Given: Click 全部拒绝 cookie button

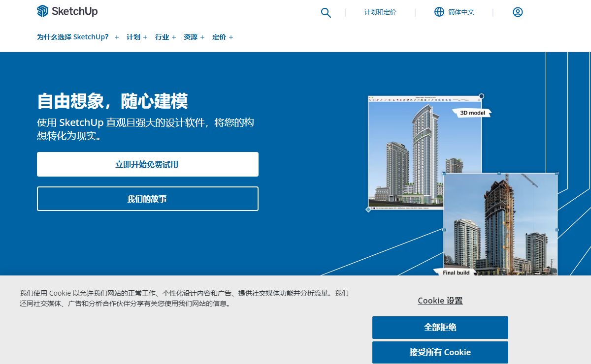Looking at the screenshot, I should 440,328.
